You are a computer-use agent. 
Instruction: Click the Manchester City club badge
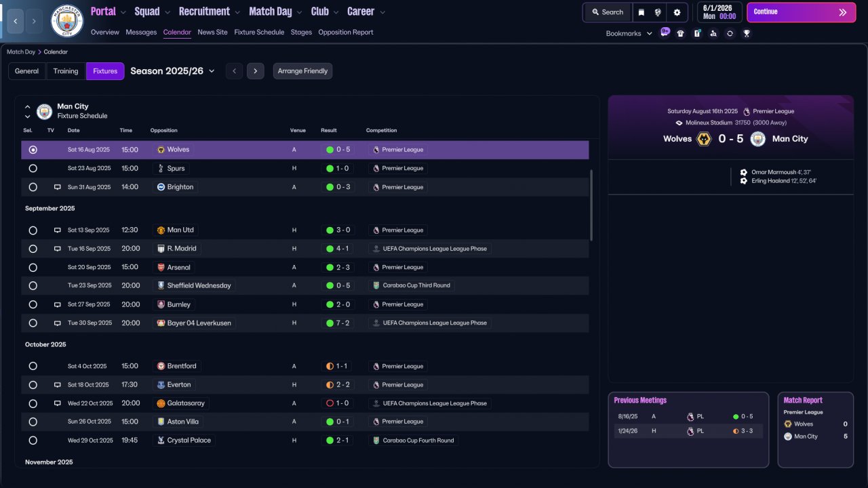[67, 21]
